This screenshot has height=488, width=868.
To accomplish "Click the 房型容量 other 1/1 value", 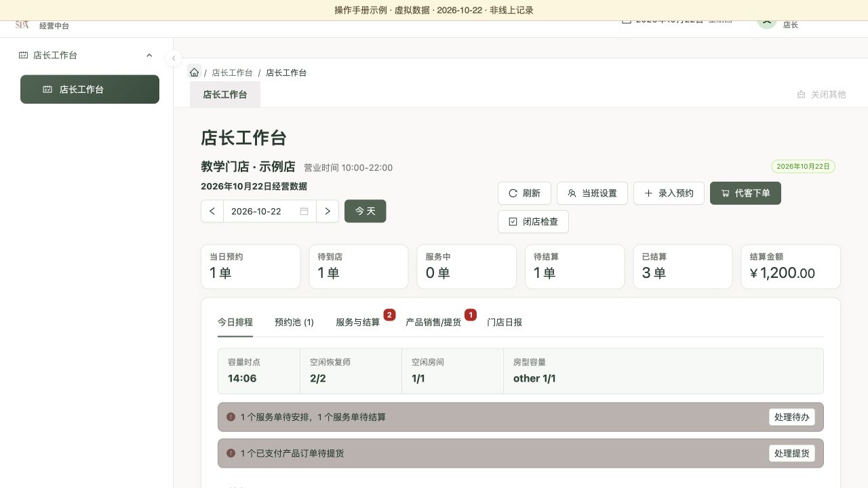I will pos(534,378).
